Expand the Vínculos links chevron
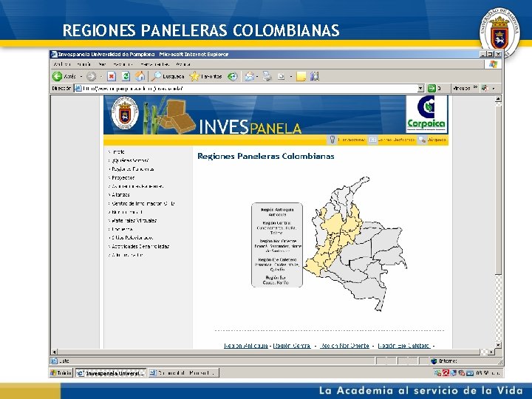Viewport: 532px width, 399px height. (475, 88)
